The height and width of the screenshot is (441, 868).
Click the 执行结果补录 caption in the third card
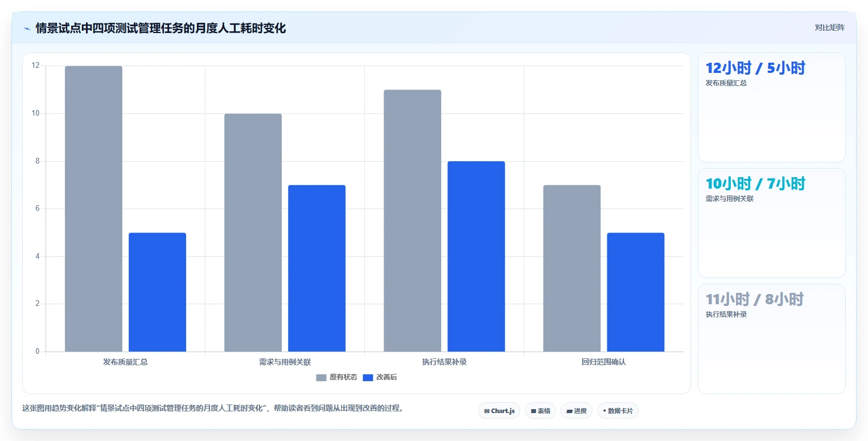point(726,315)
